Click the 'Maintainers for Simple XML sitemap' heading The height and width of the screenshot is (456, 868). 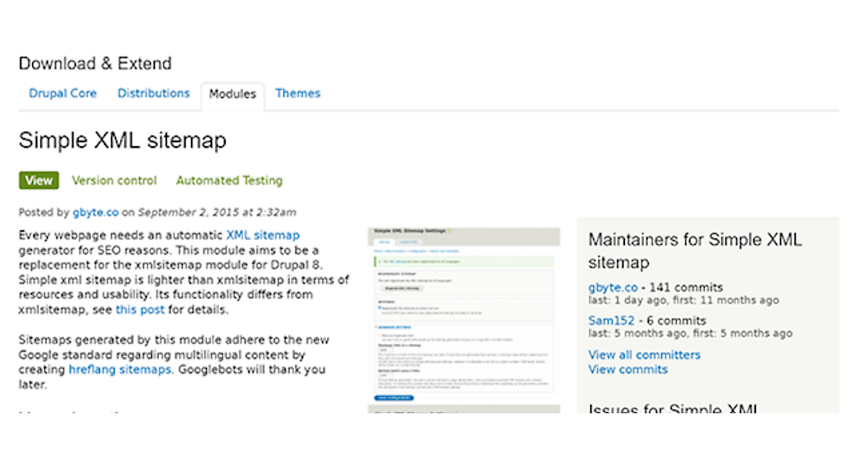pos(695,251)
